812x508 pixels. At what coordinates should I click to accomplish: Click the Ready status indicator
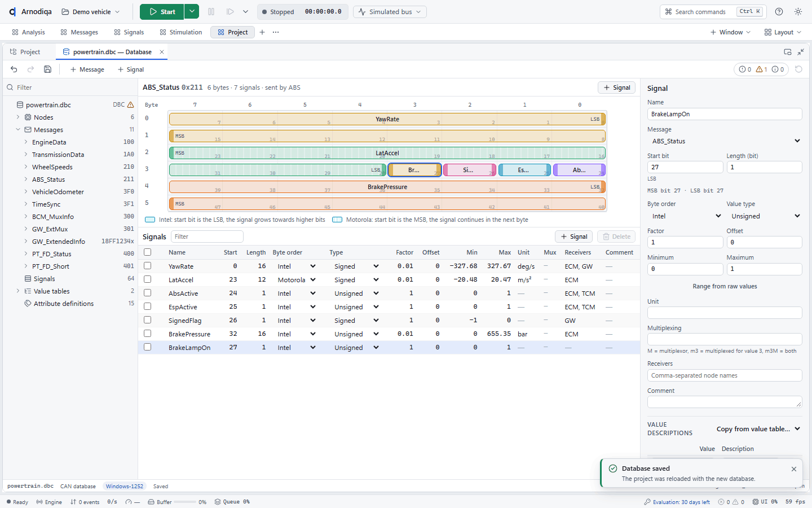[17, 502]
